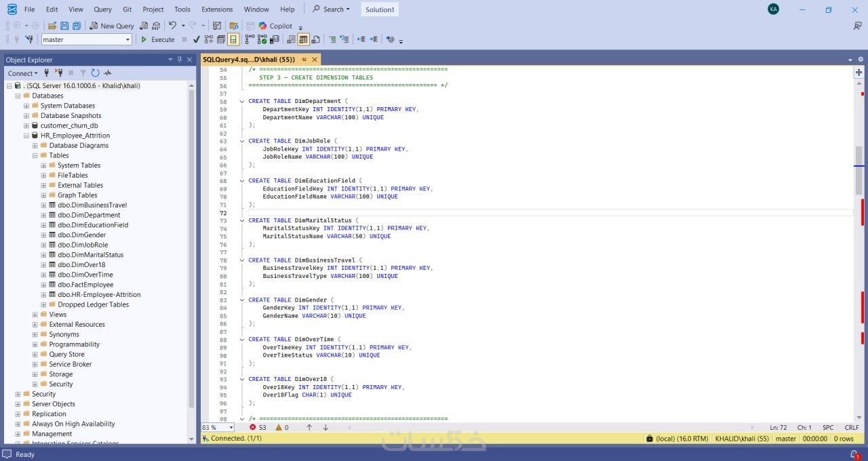Viewport: 868px width, 461px height.
Task: Click the SPC indentation indicator
Action: tap(828, 428)
